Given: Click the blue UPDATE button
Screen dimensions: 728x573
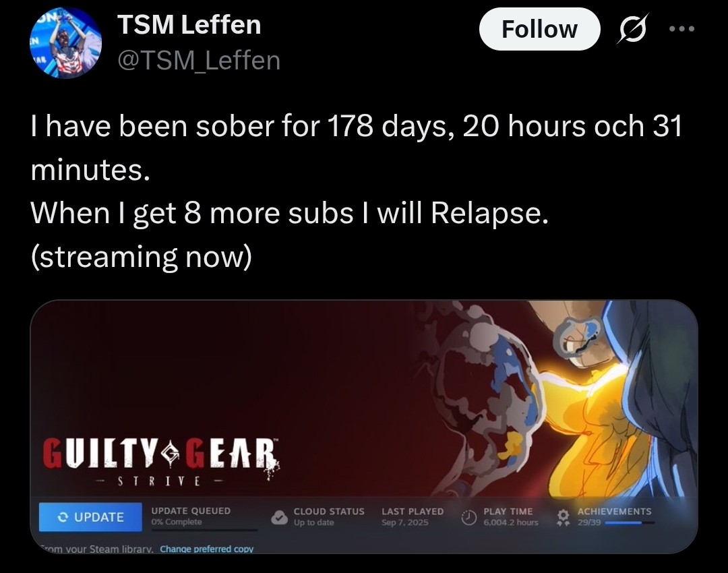Looking at the screenshot, I should pos(90,517).
